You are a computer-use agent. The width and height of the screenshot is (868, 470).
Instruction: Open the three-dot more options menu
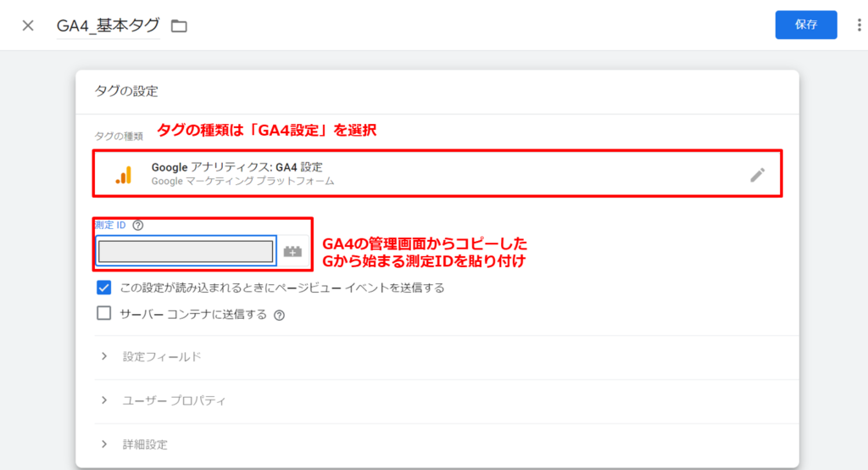click(x=859, y=25)
